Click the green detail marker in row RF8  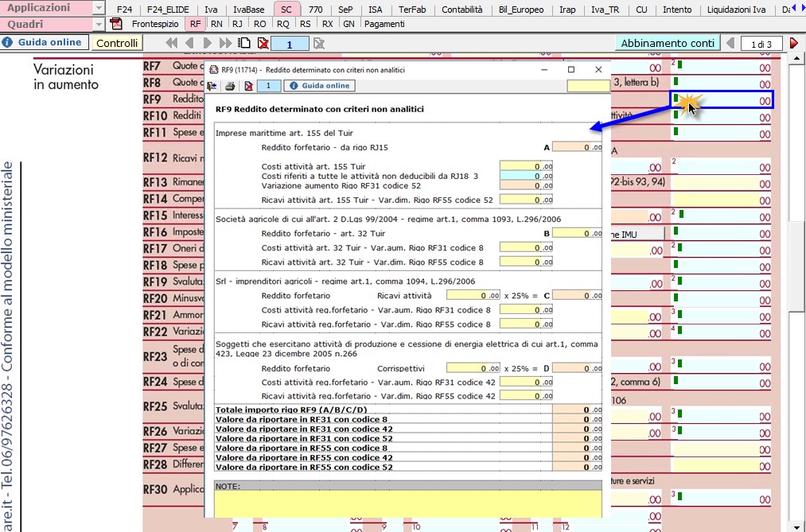676,81
